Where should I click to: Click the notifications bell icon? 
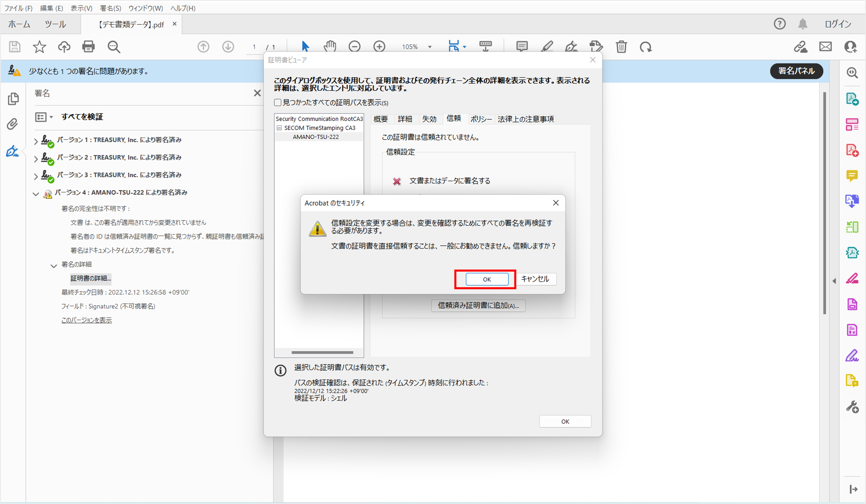(x=802, y=24)
